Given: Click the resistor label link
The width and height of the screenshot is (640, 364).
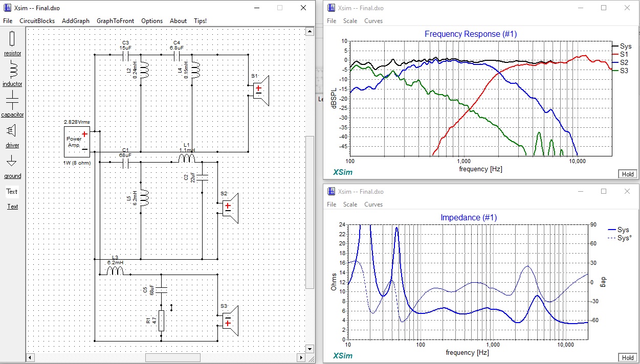Looking at the screenshot, I should click(13, 53).
